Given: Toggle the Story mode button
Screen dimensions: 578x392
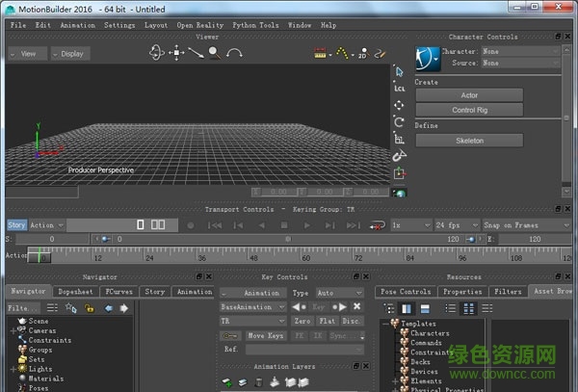Looking at the screenshot, I should click(16, 225).
